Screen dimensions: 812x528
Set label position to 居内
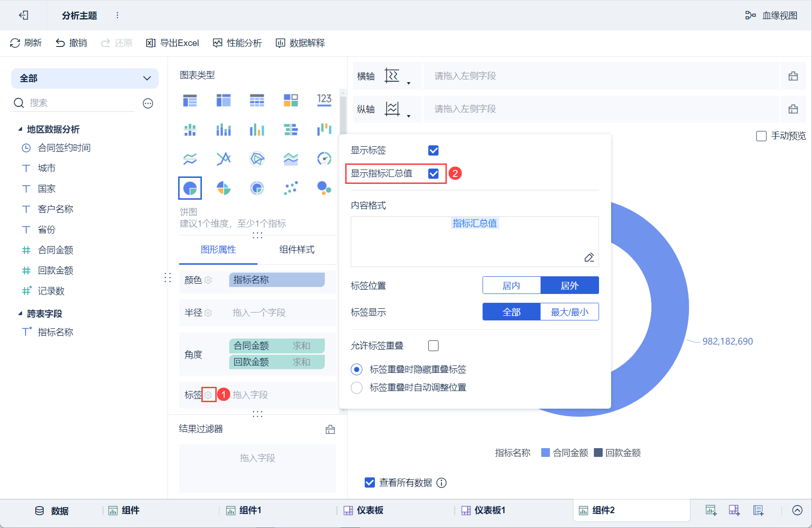[511, 285]
